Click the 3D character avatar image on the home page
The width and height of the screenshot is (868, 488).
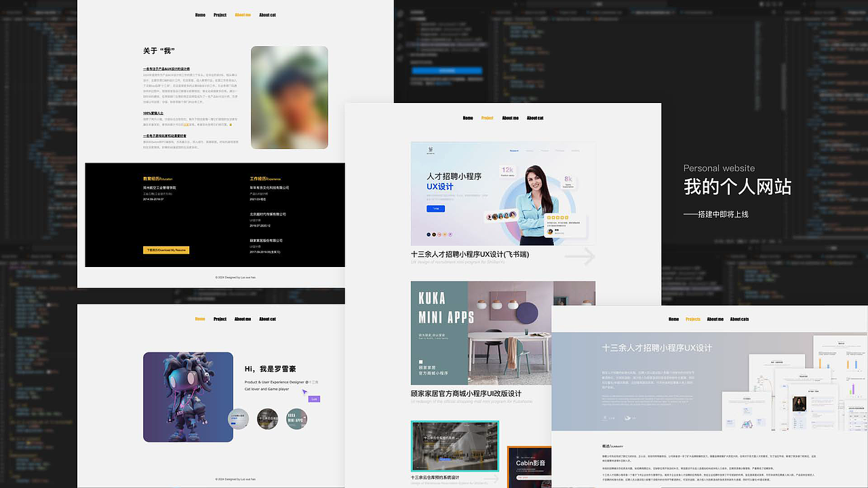[x=188, y=397]
